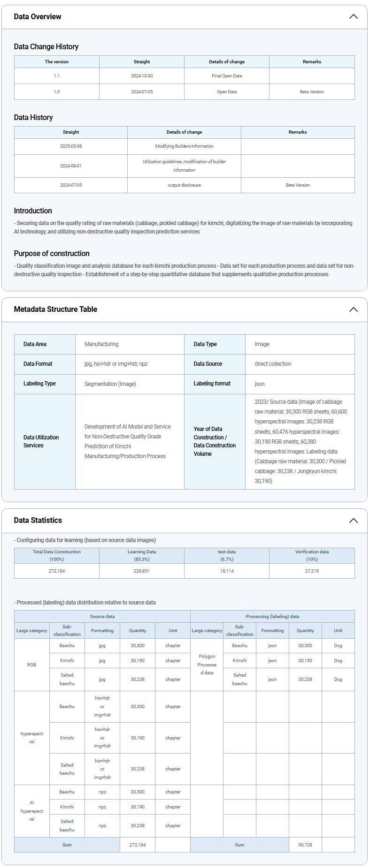Collapse the Data Statistics section chevron
370x868 pixels.
point(353,521)
